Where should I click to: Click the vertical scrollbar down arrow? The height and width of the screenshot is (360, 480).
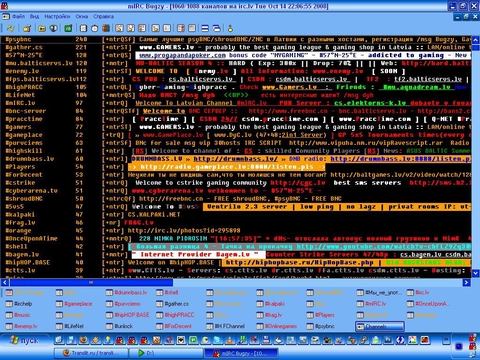[475, 273]
